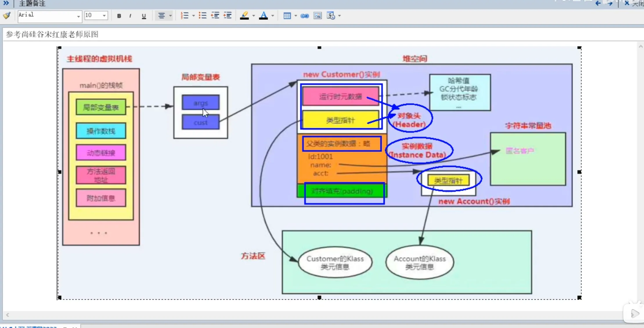This screenshot has width=644, height=328.
Task: Expand the alignment options arrow
Action: [x=171, y=16]
